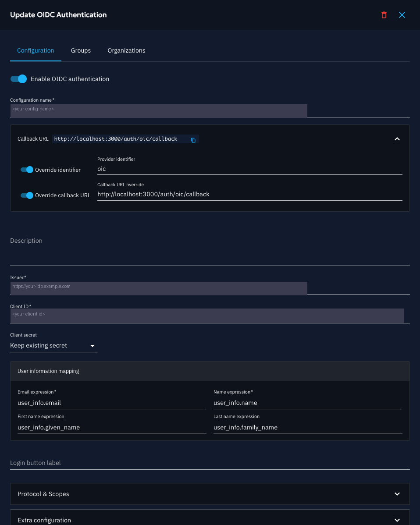Click the Configuration name field
This screenshot has height=525, width=420.
[x=210, y=111]
